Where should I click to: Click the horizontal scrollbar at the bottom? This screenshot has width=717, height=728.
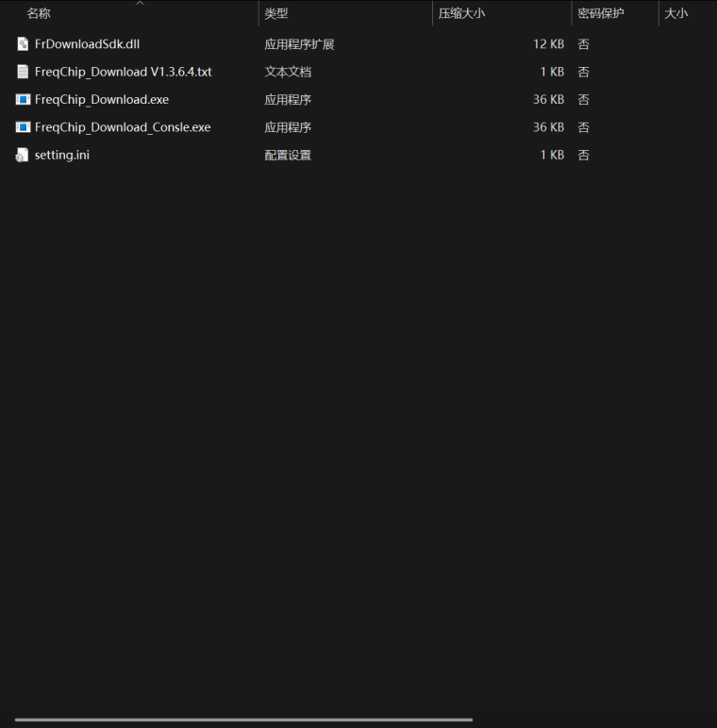click(243, 720)
